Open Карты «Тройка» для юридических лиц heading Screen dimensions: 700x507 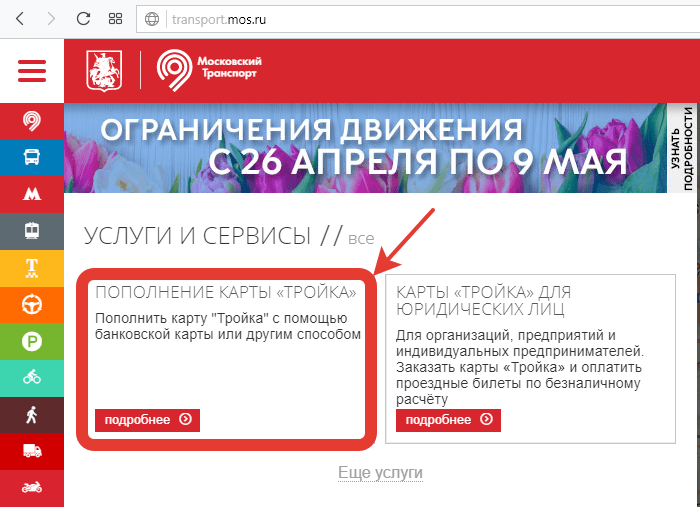(483, 300)
